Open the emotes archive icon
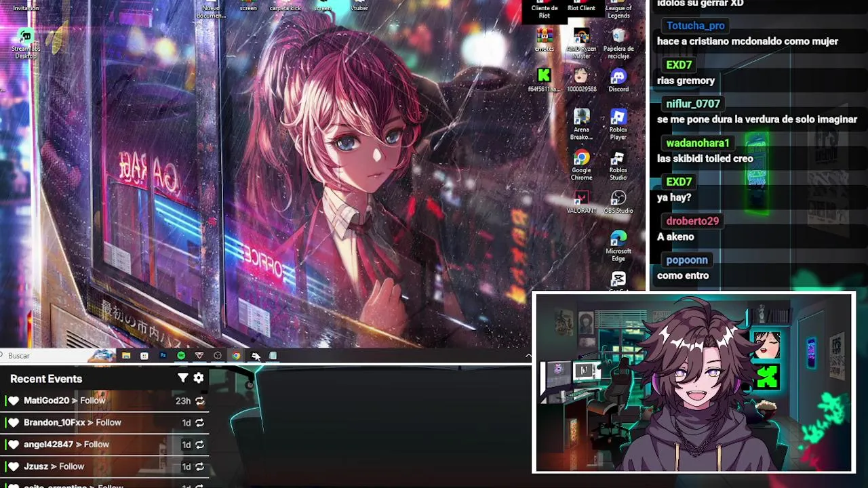Image resolution: width=868 pixels, height=488 pixels. point(545,40)
